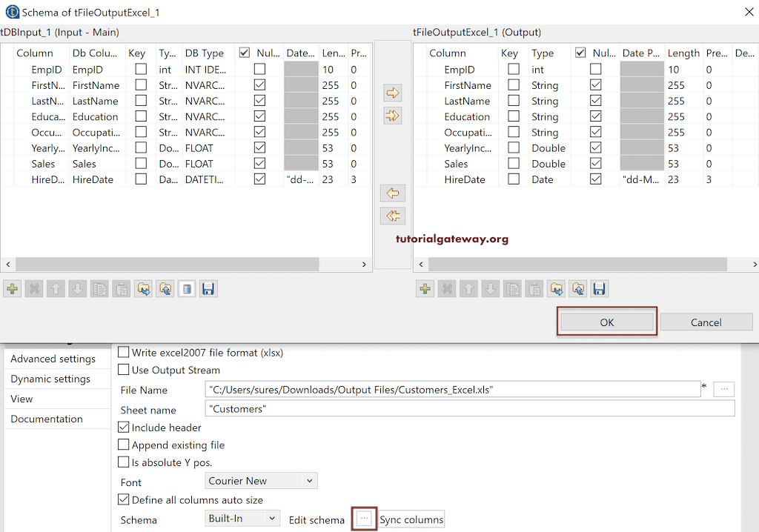Copy all columns to output with double right arrow

393,116
